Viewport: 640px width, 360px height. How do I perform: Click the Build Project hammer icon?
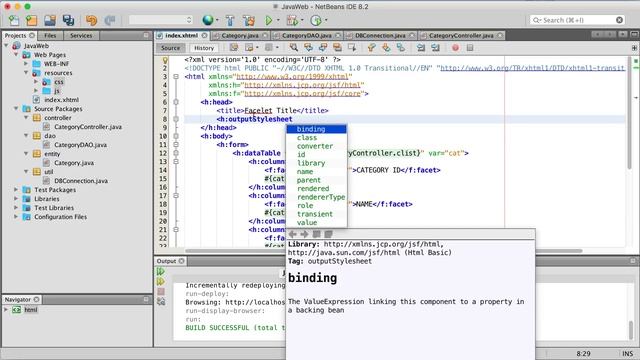[x=230, y=20]
